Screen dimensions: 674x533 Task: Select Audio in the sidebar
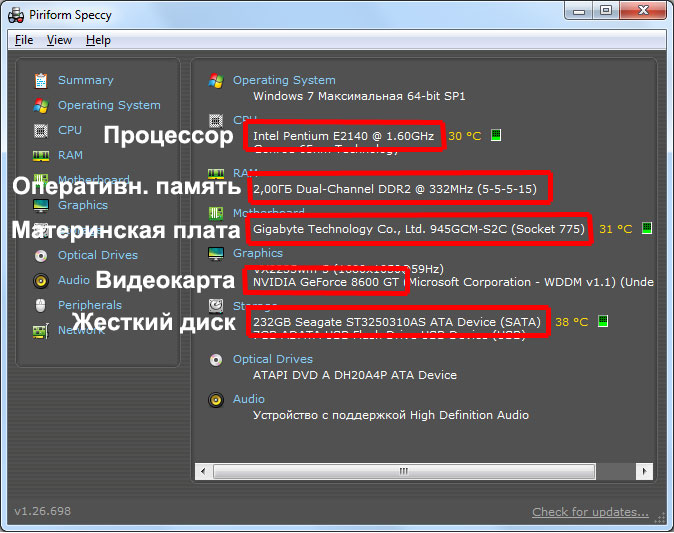point(74,280)
